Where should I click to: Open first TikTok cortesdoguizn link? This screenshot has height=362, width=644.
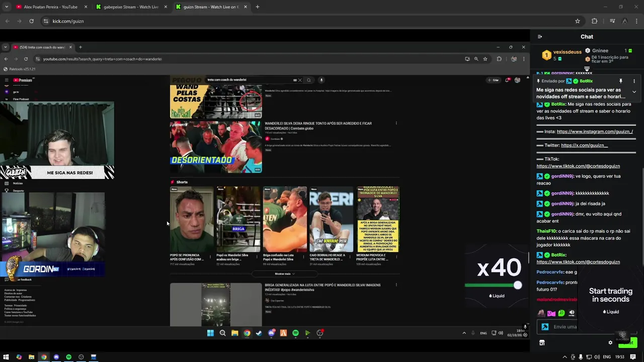click(x=578, y=166)
